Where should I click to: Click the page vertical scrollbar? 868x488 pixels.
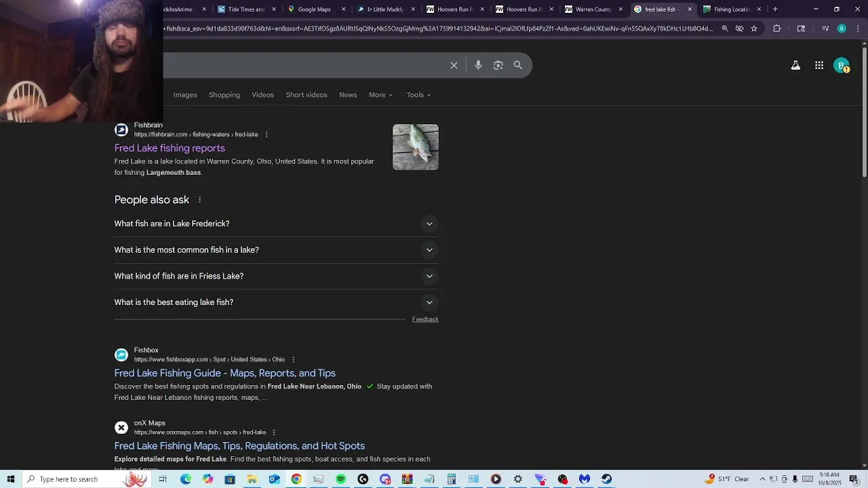tap(864, 112)
